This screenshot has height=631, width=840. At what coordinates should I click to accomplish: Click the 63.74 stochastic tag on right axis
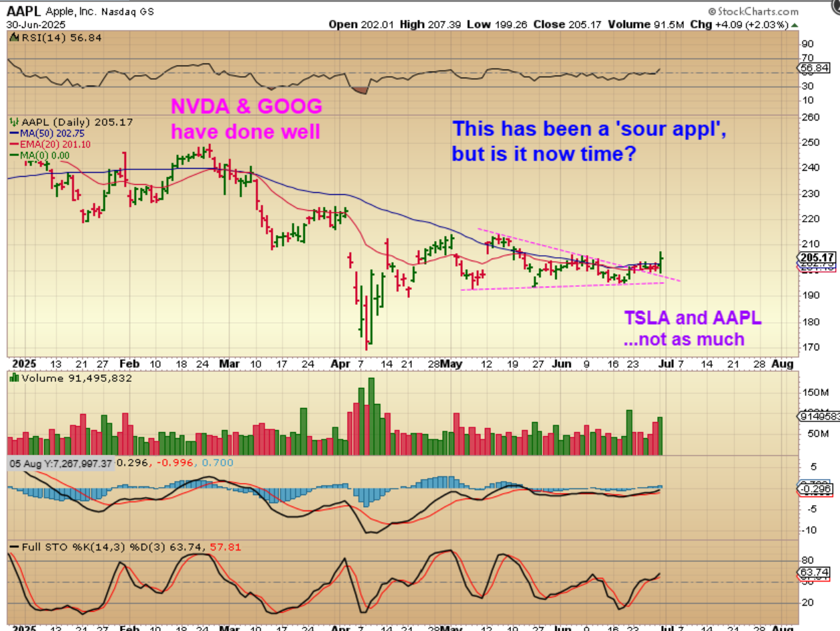pos(814,573)
